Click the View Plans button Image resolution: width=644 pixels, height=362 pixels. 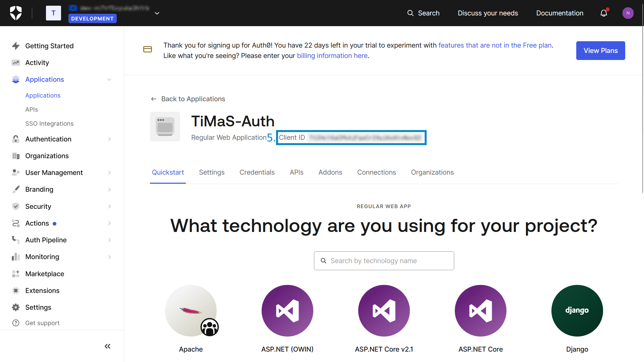600,51
